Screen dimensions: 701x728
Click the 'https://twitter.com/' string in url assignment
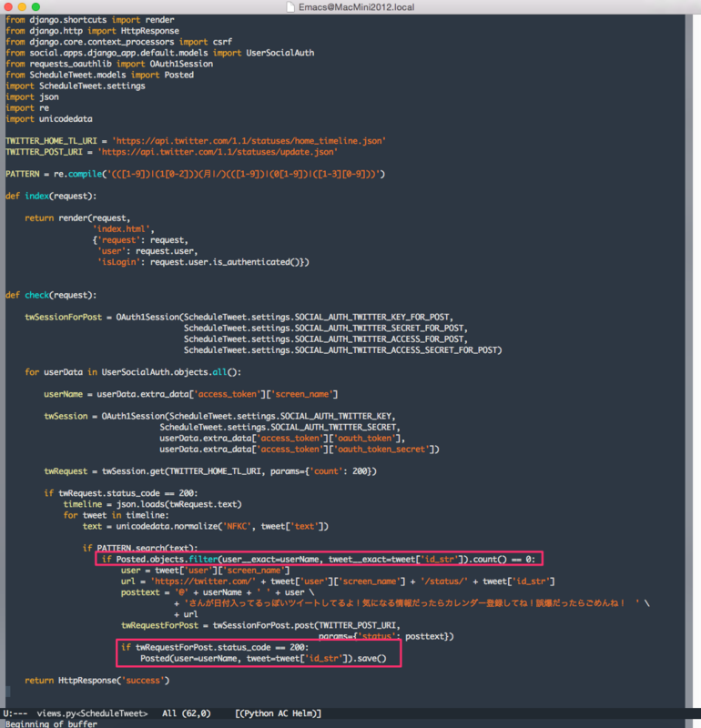[x=203, y=581]
